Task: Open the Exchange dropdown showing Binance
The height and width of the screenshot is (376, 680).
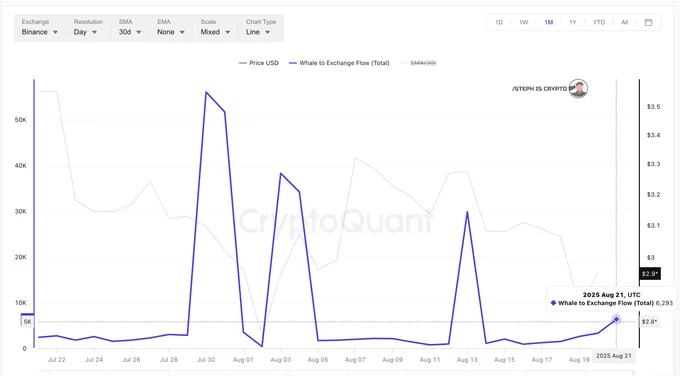Action: (x=39, y=32)
